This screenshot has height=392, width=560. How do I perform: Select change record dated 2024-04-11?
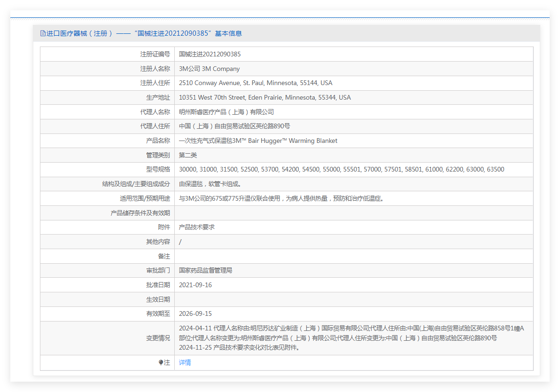(351, 333)
